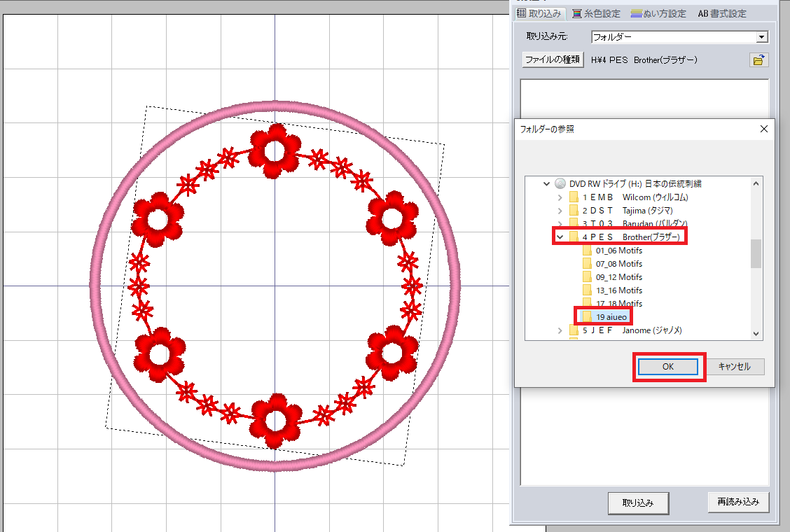Click the browse folder icon beside the path
790x532 pixels.
click(757, 60)
